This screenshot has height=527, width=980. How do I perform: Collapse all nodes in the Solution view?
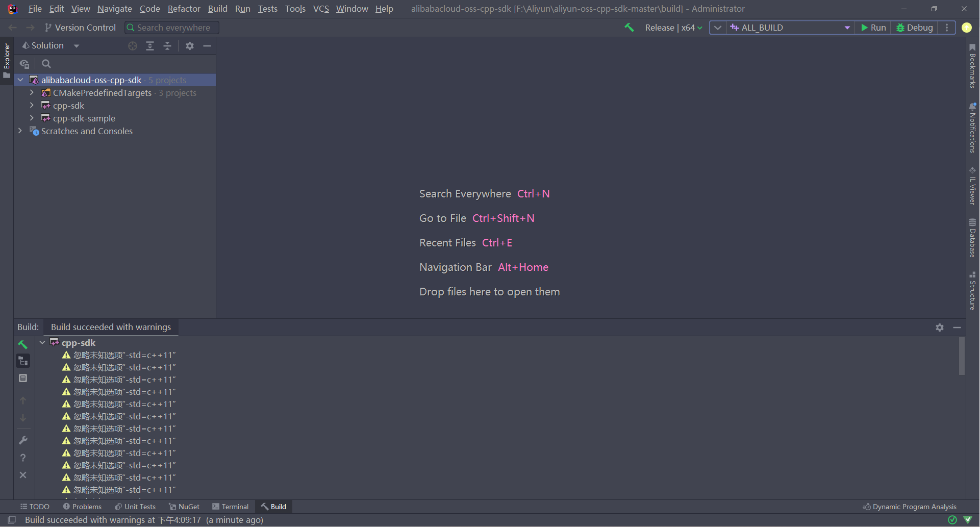tap(167, 46)
